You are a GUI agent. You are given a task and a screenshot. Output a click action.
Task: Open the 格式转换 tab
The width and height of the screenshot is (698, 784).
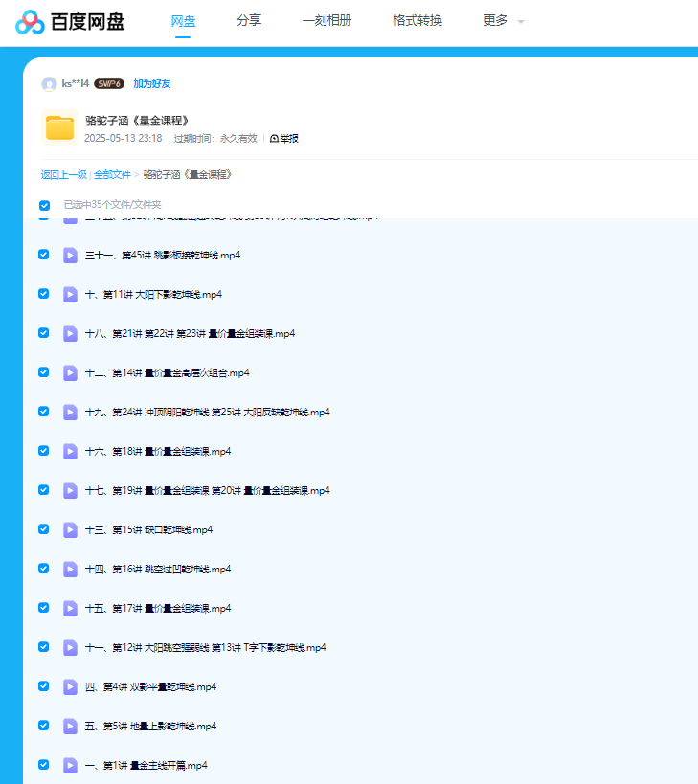click(x=417, y=21)
